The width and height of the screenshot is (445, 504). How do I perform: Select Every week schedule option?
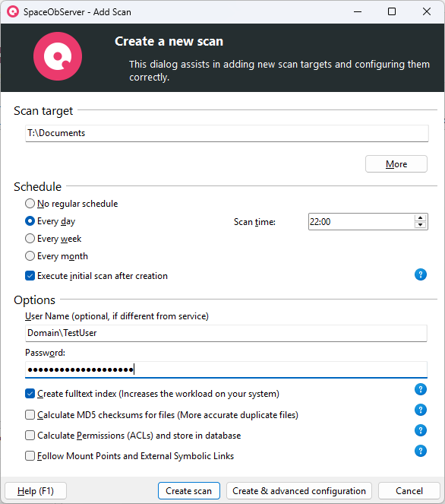click(30, 239)
